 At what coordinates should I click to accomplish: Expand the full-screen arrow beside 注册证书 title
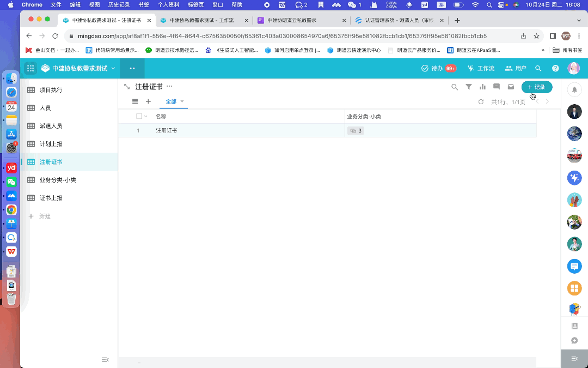(x=127, y=87)
